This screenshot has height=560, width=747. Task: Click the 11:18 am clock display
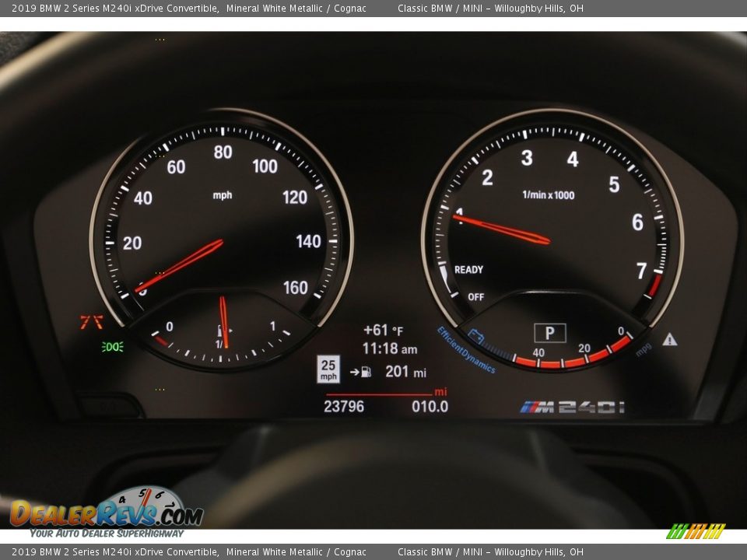pyautogui.click(x=390, y=348)
